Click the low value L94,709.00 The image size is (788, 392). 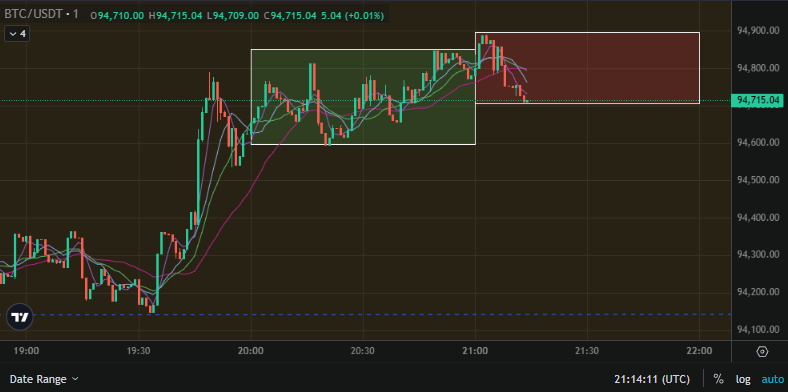pos(232,16)
